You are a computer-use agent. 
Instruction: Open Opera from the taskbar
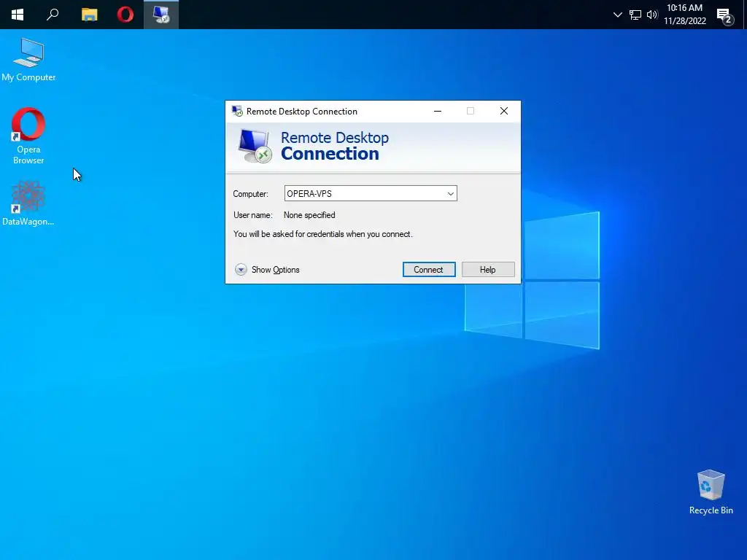click(125, 15)
